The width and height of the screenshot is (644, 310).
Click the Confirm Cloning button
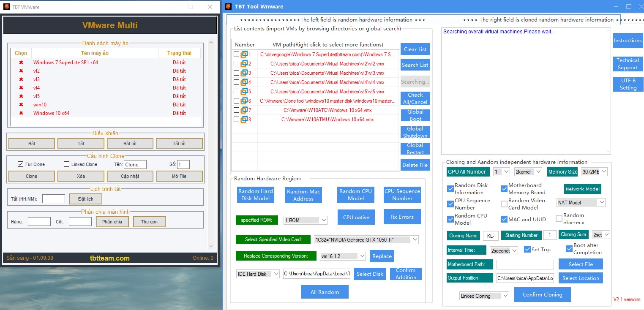point(542,294)
